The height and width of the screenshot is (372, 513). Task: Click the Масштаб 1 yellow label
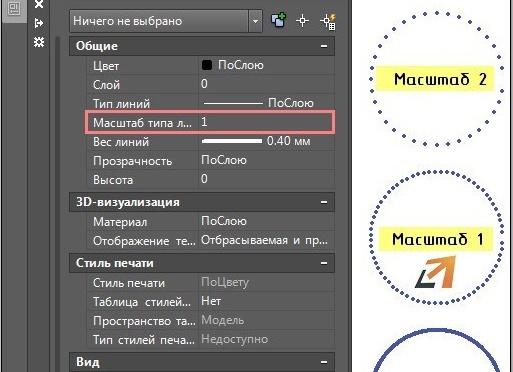point(436,239)
